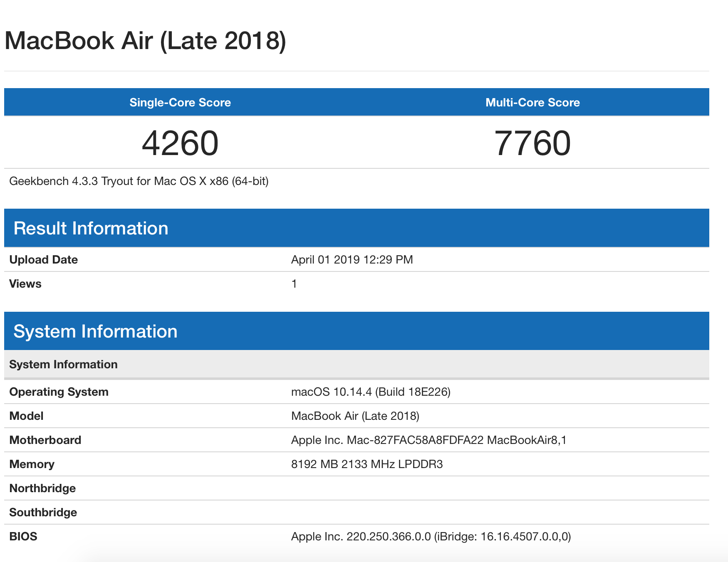The height and width of the screenshot is (562, 728).
Task: Select the macOS 10.14.4 (Build 18E226) value
Action: point(371,392)
